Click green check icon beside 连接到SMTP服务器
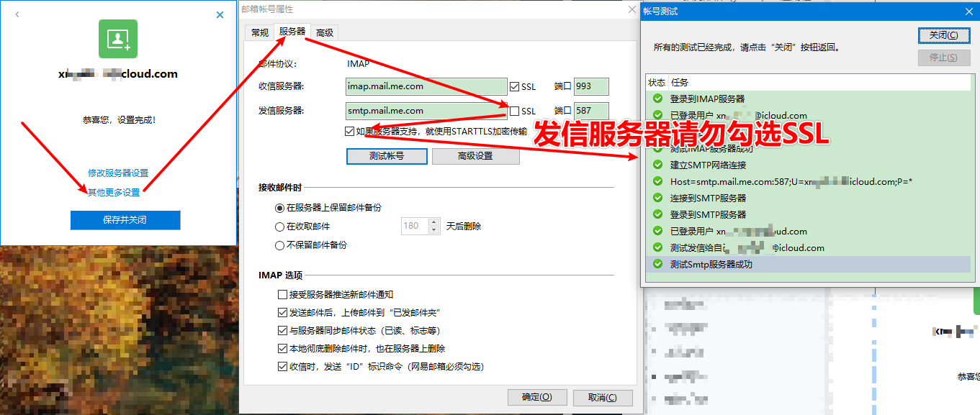The height and width of the screenshot is (415, 980). 657,198
